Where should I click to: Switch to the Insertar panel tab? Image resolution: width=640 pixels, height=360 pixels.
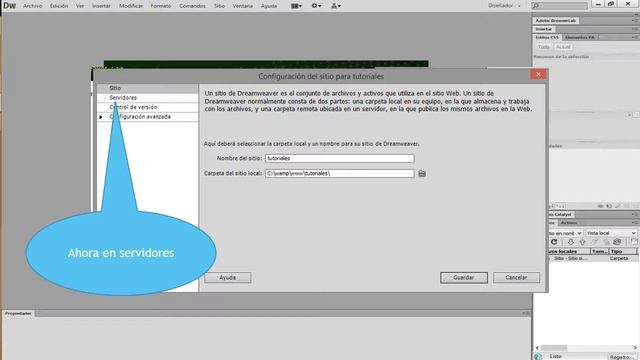(x=544, y=29)
